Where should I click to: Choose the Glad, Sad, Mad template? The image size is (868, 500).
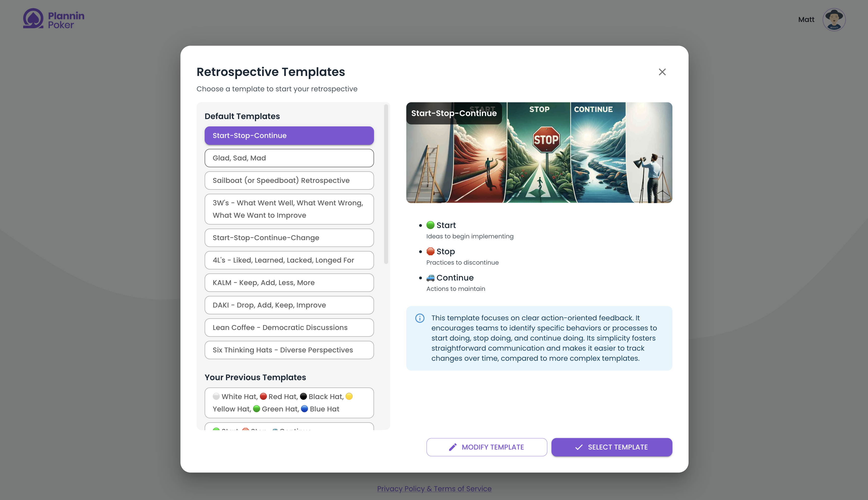click(x=289, y=158)
